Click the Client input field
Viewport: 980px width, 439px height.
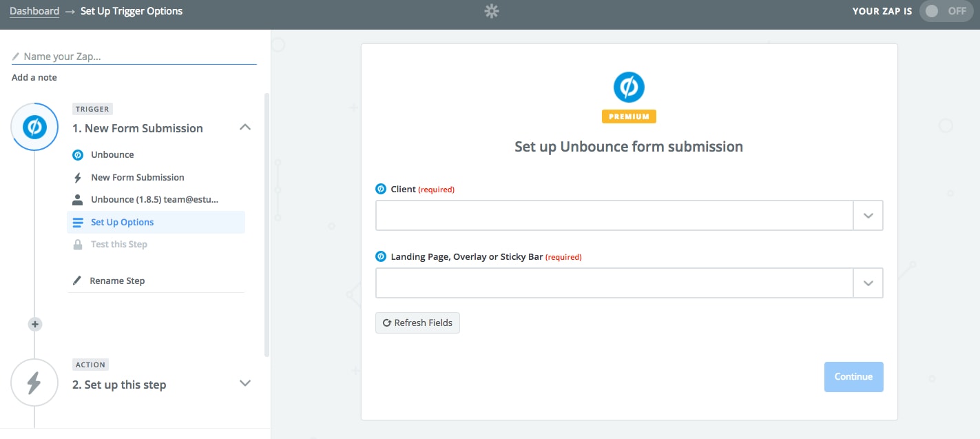614,216
